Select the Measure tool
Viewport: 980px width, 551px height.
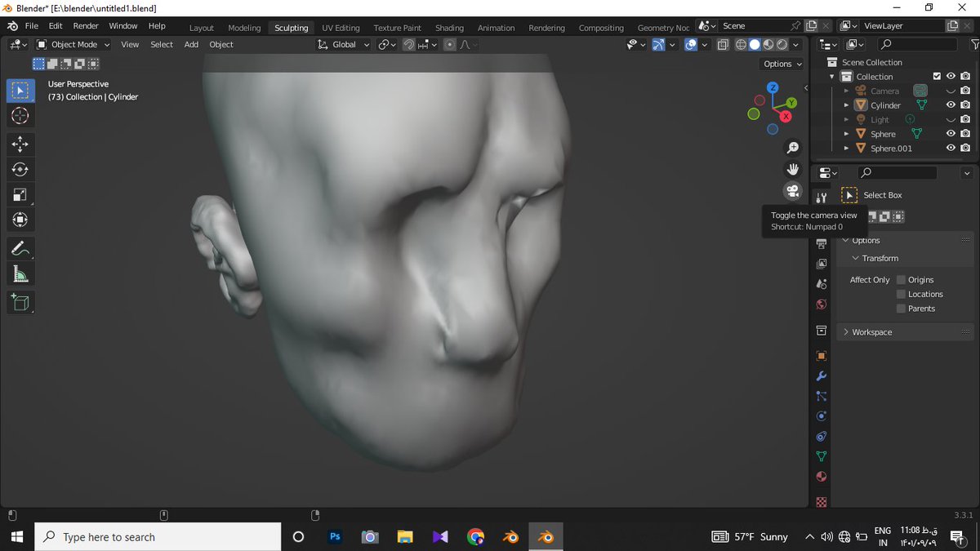tap(20, 275)
